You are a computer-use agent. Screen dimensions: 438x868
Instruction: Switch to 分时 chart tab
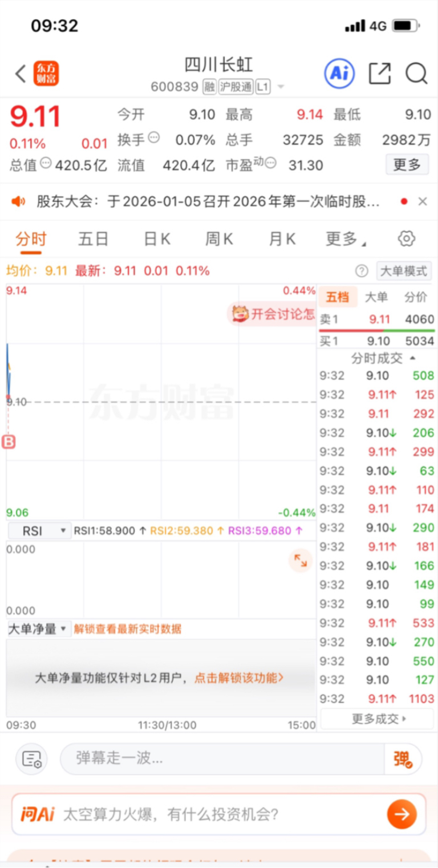coord(31,239)
